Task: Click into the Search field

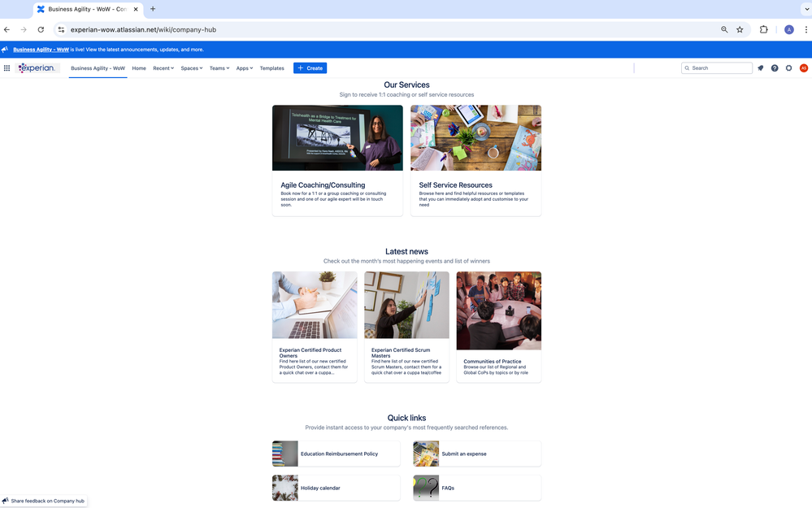Action: pyautogui.click(x=717, y=67)
